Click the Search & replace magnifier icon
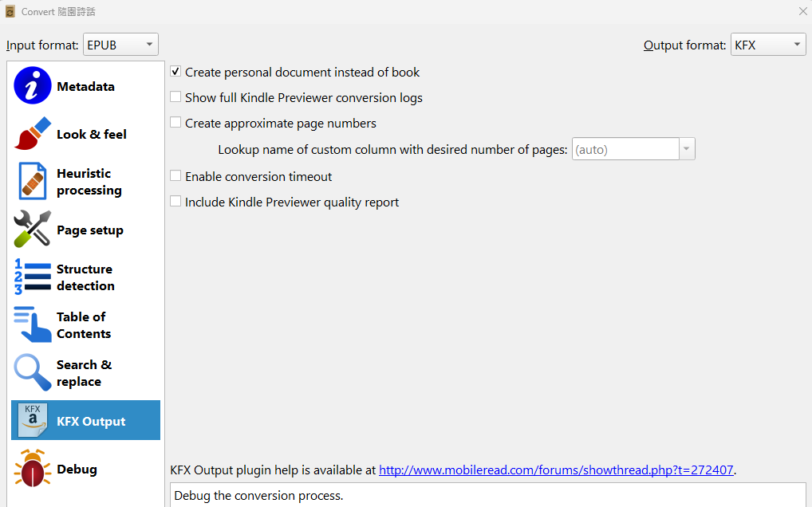Screen dimensions: 812x507 (32, 372)
